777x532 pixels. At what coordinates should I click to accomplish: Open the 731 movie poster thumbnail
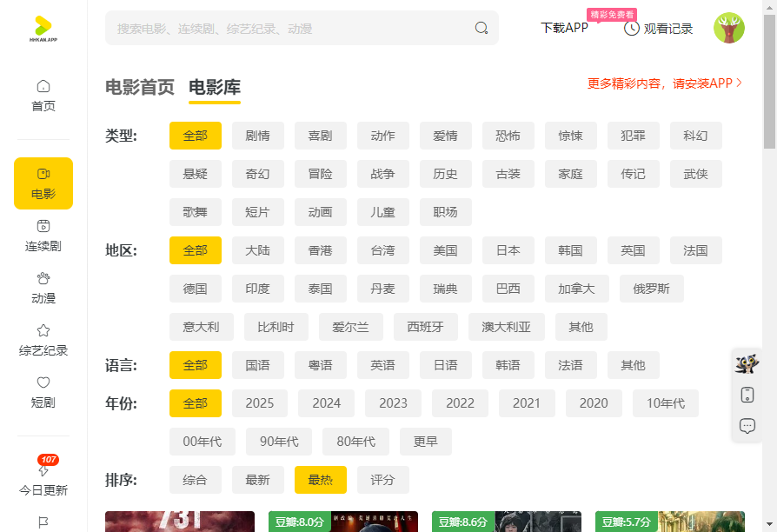coord(180,522)
